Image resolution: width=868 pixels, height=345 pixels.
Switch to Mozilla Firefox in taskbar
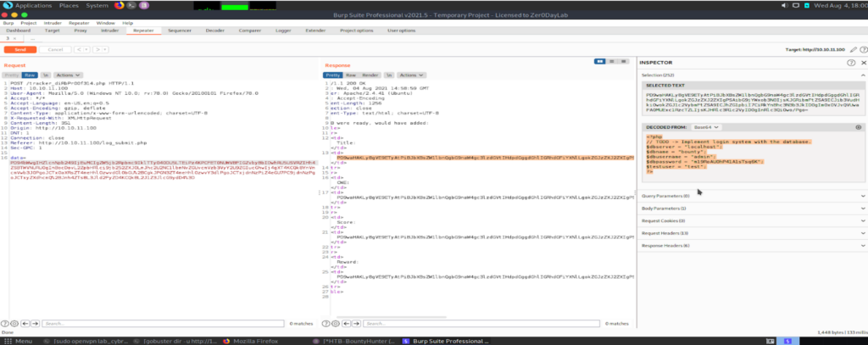(250, 341)
